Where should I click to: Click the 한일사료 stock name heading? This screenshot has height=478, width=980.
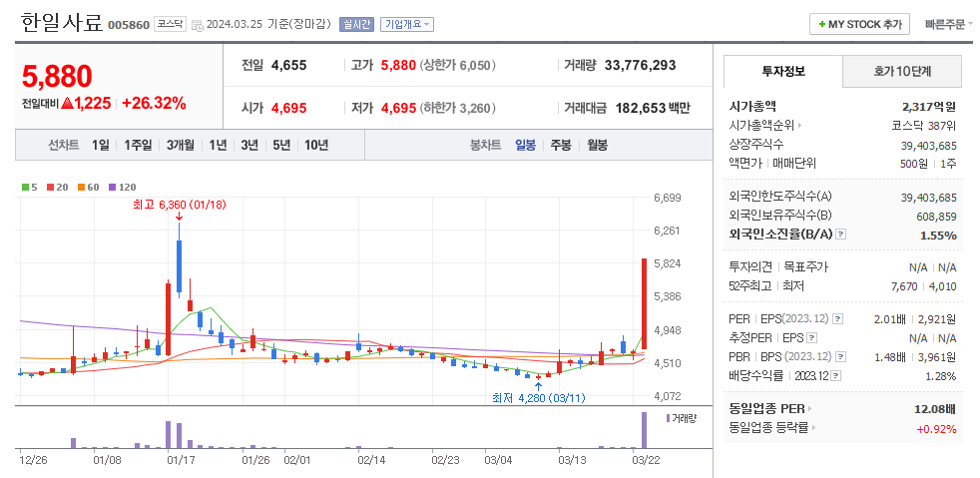pos(62,23)
